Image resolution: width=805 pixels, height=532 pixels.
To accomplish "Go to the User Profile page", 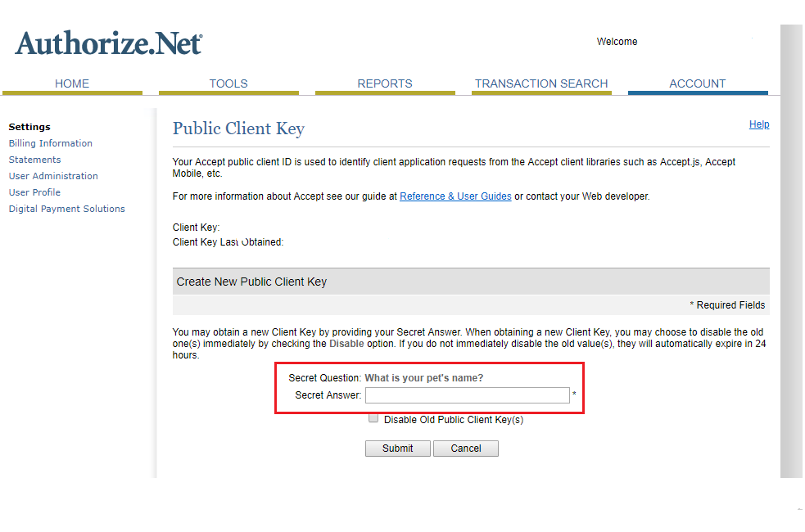I will pyautogui.click(x=34, y=192).
